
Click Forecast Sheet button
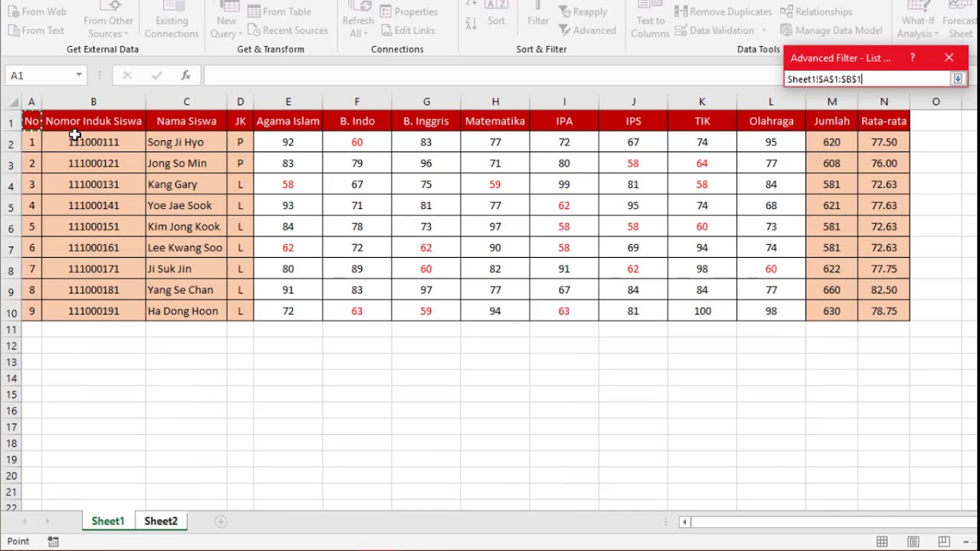960,21
